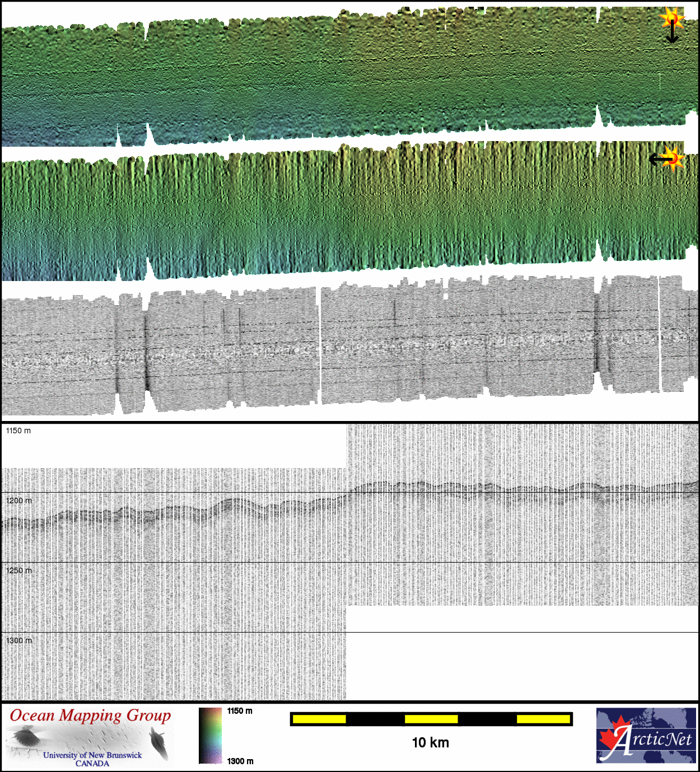Click the University of New Brunswick text
Viewport: 700px width, 772px height.
point(92,755)
